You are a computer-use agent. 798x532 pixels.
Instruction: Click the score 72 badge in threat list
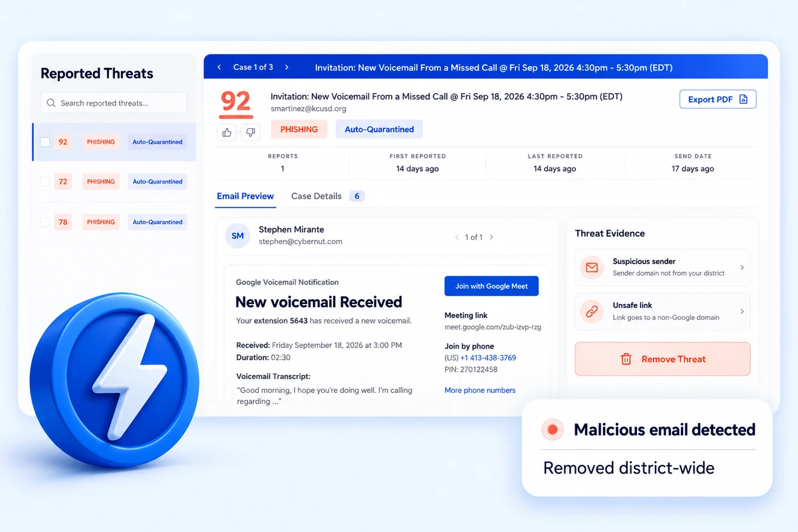pyautogui.click(x=63, y=182)
